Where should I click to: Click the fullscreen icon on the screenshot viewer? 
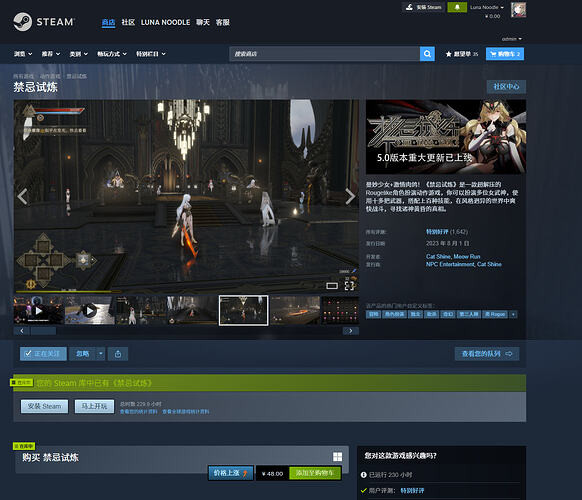(349, 285)
